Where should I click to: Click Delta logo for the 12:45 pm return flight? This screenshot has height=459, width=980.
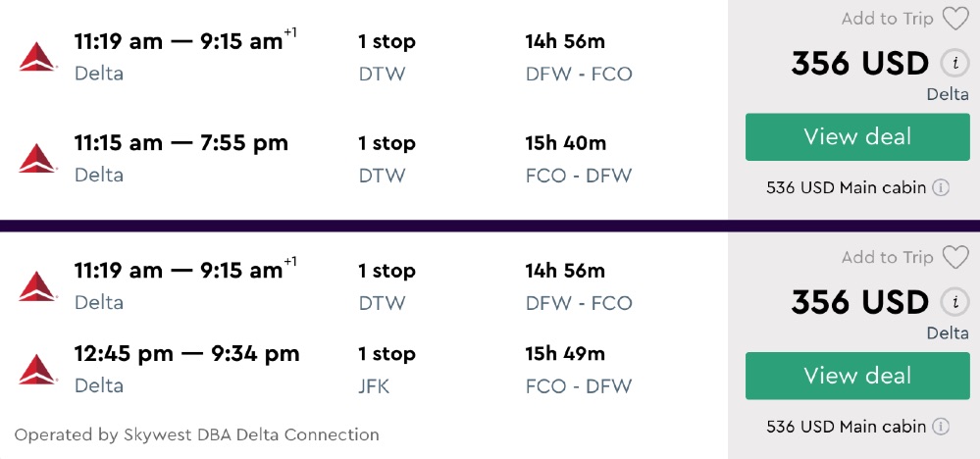tap(38, 369)
